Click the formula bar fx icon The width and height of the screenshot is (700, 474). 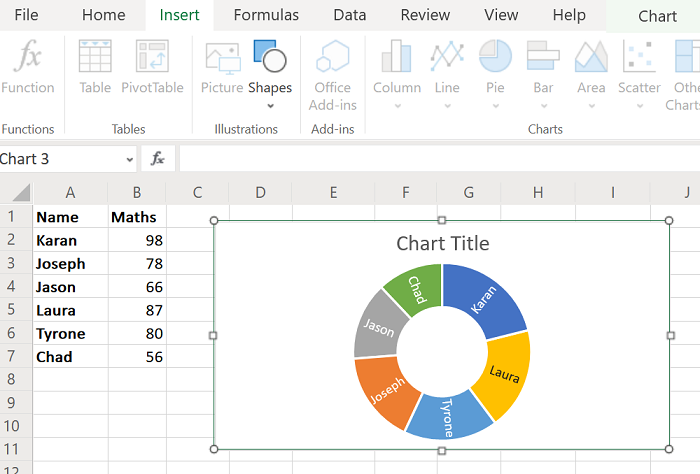pos(158,159)
